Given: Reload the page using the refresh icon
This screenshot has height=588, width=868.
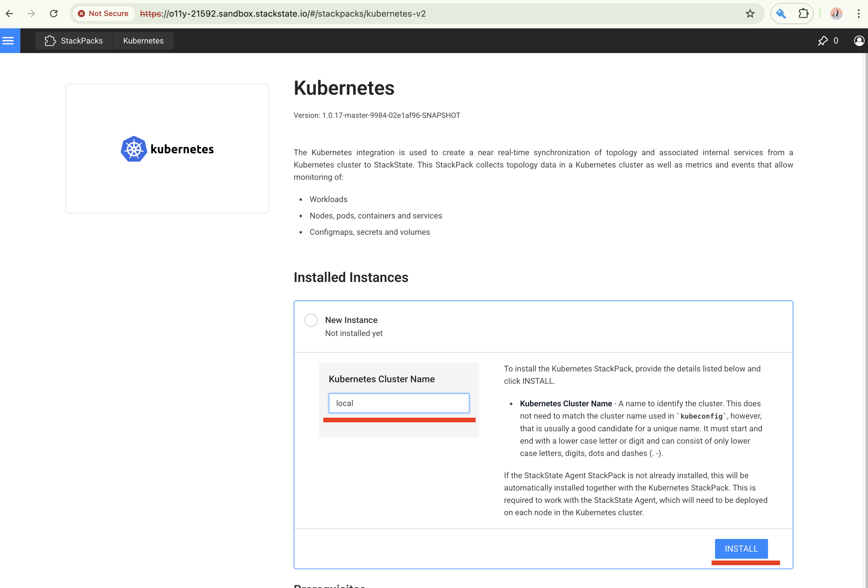Looking at the screenshot, I should [54, 14].
